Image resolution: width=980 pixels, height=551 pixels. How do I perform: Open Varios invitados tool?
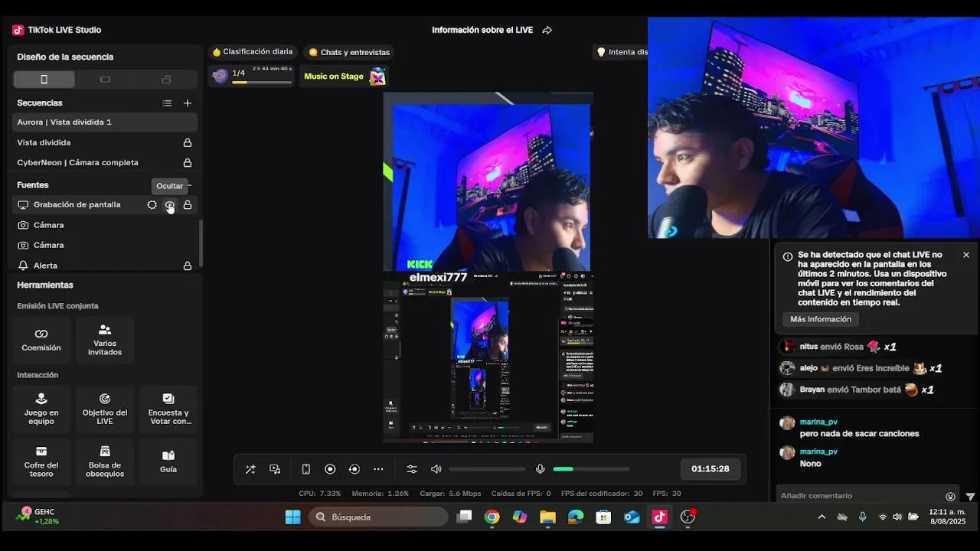(105, 340)
